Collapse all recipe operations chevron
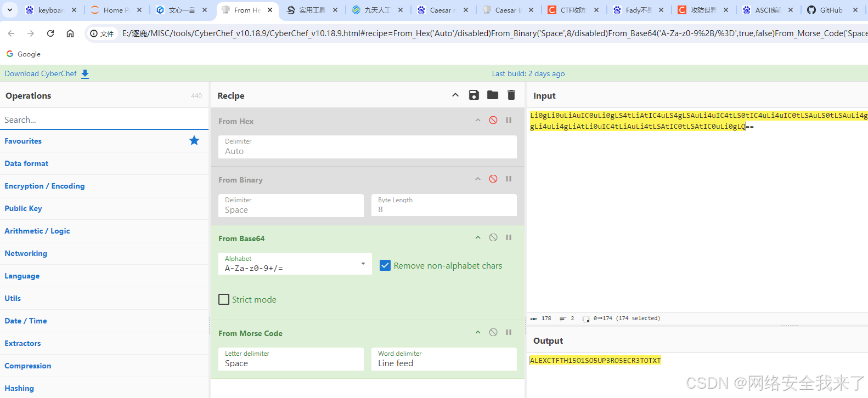Image resolution: width=868 pixels, height=398 pixels. point(455,95)
